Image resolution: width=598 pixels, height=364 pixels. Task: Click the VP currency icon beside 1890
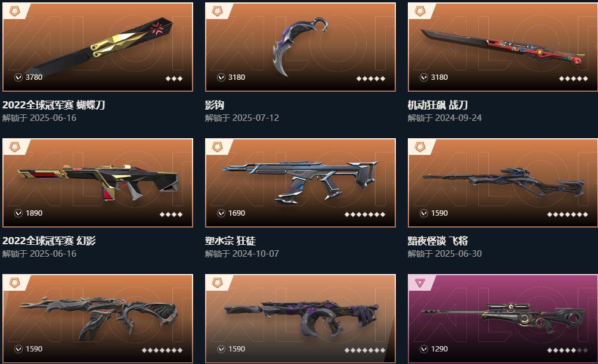click(18, 213)
